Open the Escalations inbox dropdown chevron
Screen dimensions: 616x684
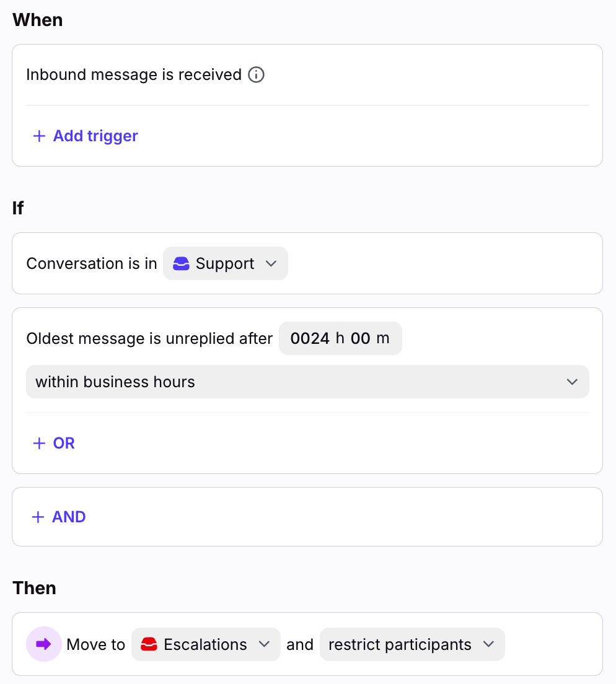click(x=265, y=645)
